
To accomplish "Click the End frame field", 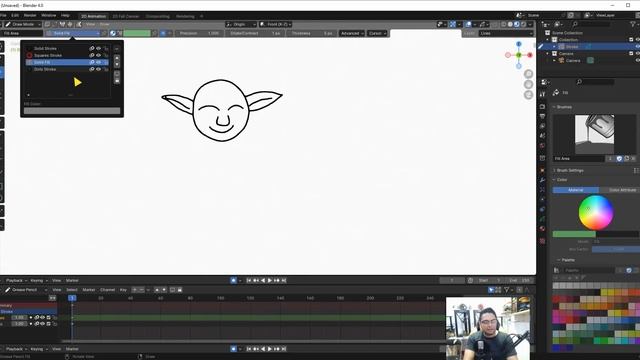I will (519, 280).
